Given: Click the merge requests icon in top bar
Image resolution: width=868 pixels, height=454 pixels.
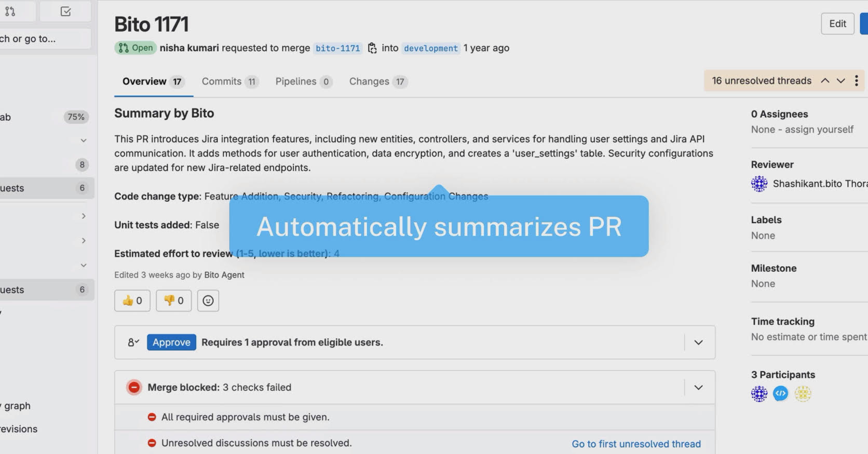Looking at the screenshot, I should 10,11.
